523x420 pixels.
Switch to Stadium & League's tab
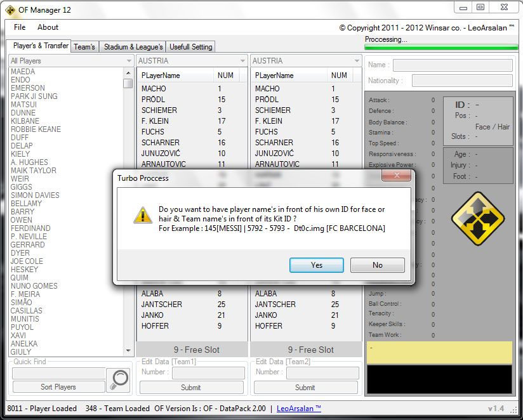tap(133, 46)
